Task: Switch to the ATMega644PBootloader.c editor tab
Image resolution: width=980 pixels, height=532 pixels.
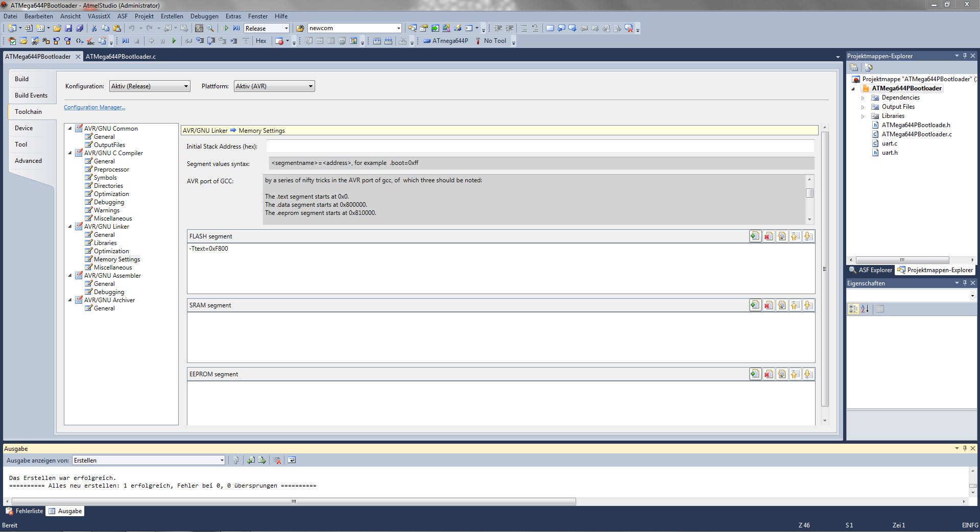Action: click(121, 57)
